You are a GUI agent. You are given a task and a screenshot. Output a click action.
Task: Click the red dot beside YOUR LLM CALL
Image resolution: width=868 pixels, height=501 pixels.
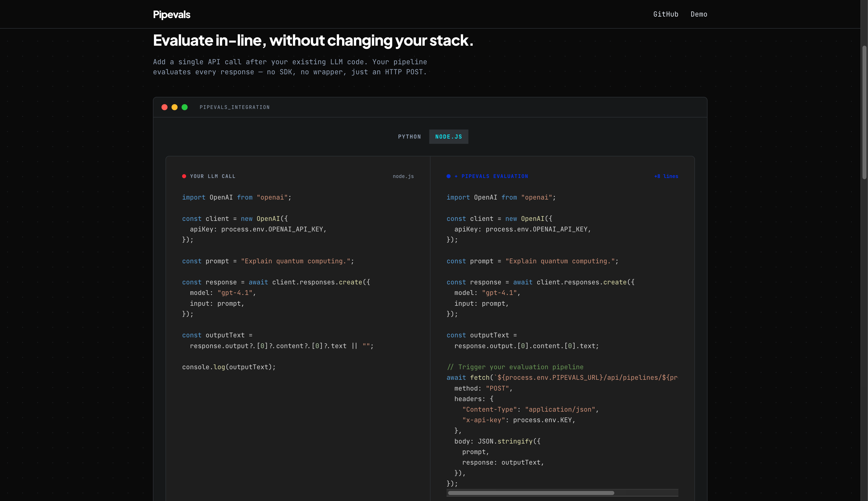click(x=184, y=176)
